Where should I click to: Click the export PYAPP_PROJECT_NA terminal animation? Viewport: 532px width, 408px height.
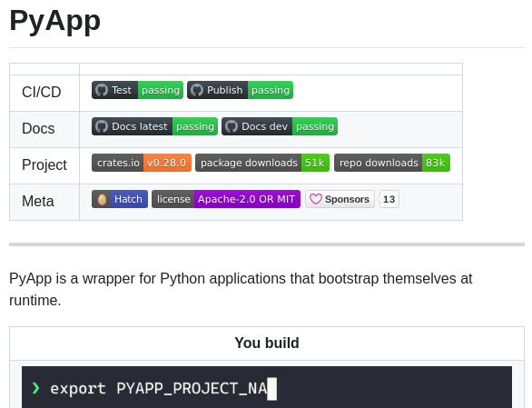click(x=267, y=387)
